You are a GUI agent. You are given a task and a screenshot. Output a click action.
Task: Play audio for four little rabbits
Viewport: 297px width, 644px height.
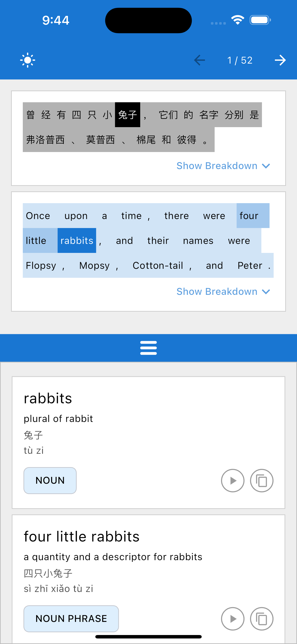point(233,618)
